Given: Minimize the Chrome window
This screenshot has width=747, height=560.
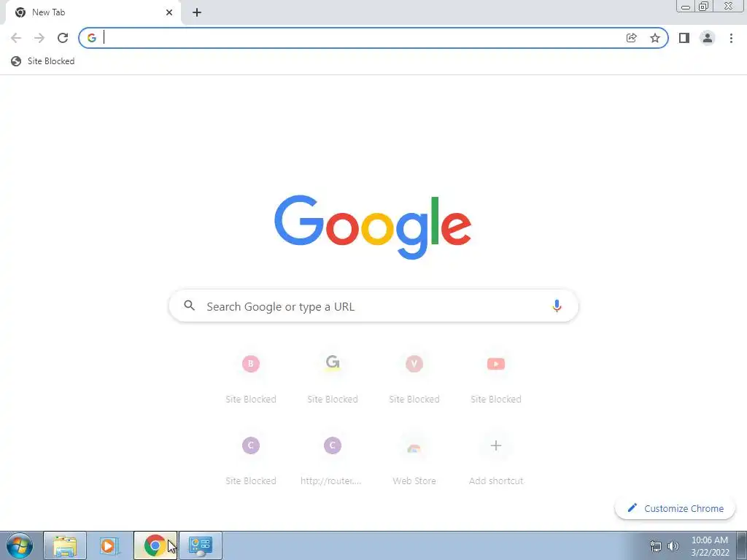Looking at the screenshot, I should click(x=686, y=7).
